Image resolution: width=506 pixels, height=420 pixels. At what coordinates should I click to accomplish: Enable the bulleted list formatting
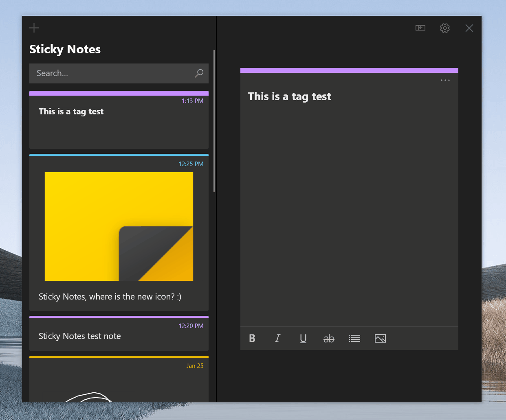tap(354, 338)
